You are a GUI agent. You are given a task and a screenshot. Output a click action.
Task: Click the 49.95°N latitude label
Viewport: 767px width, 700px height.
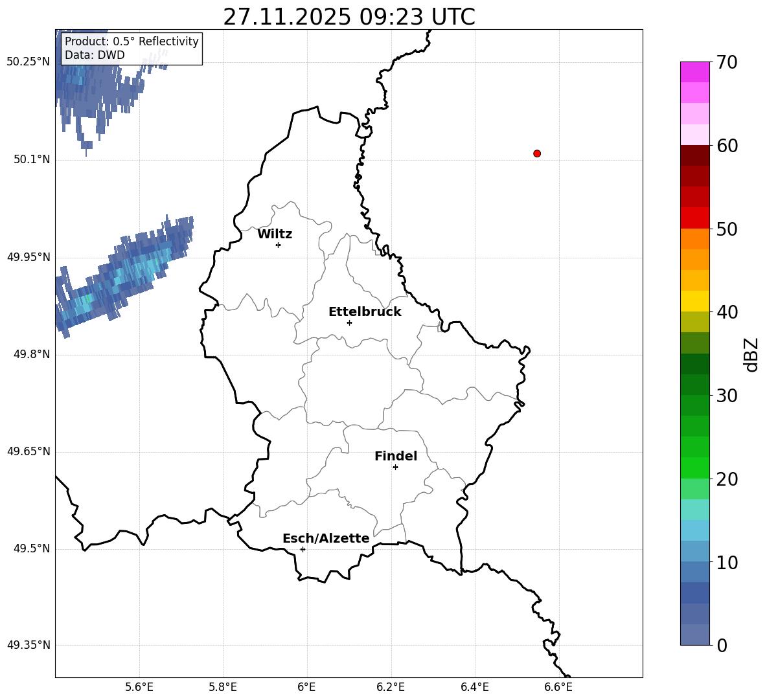pyautogui.click(x=29, y=257)
